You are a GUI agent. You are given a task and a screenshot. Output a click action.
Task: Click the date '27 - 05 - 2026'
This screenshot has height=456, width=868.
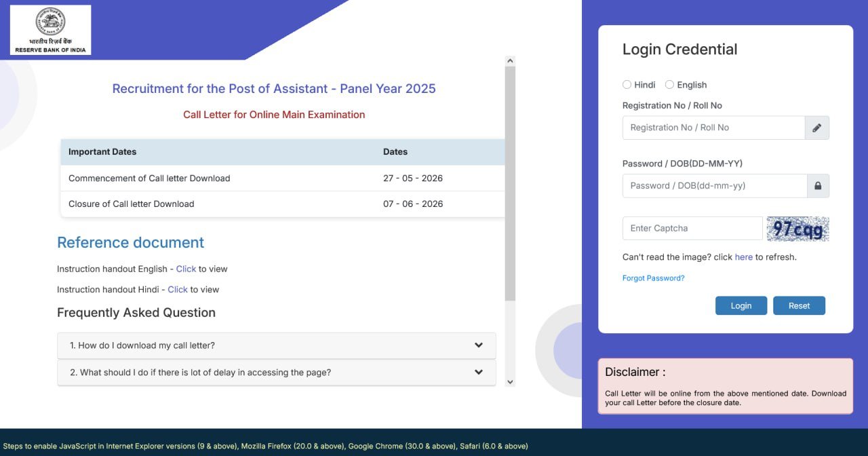[x=413, y=178]
